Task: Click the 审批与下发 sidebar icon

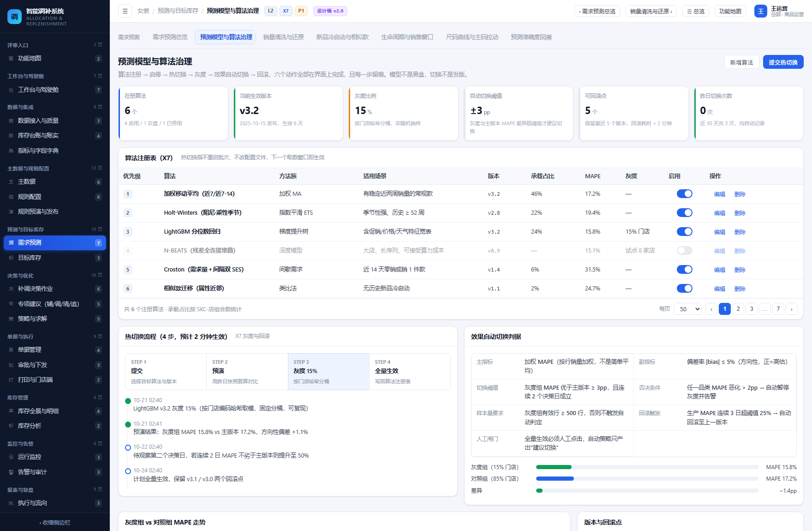Action: (x=11, y=365)
